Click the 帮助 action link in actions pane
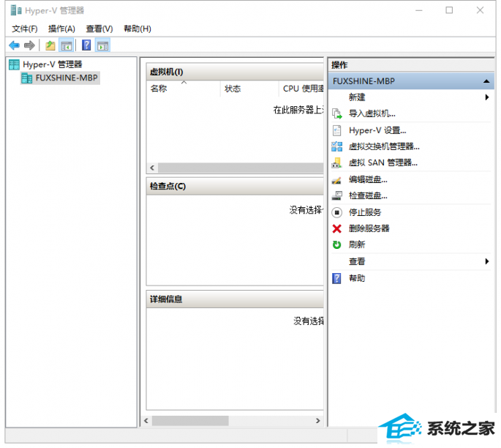Screen dimensions: 501x448 click(x=356, y=278)
